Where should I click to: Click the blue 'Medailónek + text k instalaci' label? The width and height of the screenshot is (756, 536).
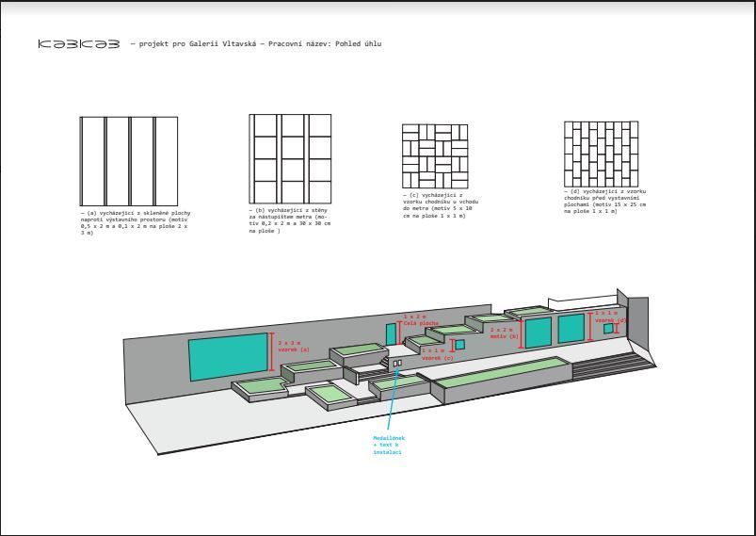(x=388, y=445)
